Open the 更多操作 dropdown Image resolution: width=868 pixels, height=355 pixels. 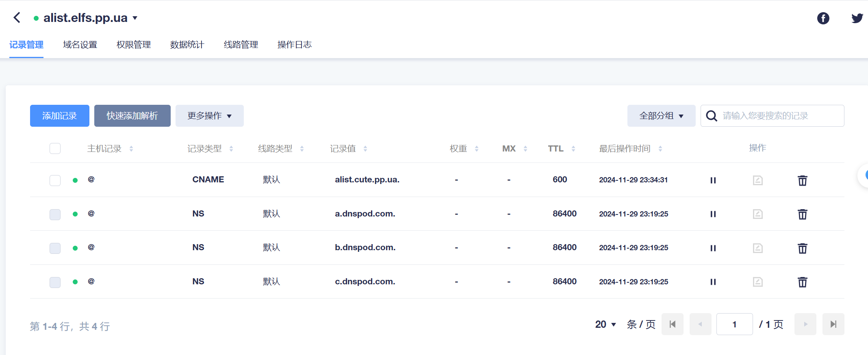[210, 116]
